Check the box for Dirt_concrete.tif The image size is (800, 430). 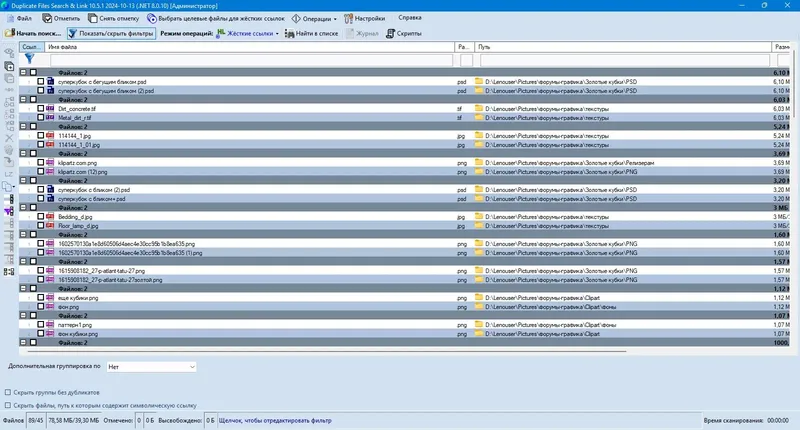tap(40, 109)
